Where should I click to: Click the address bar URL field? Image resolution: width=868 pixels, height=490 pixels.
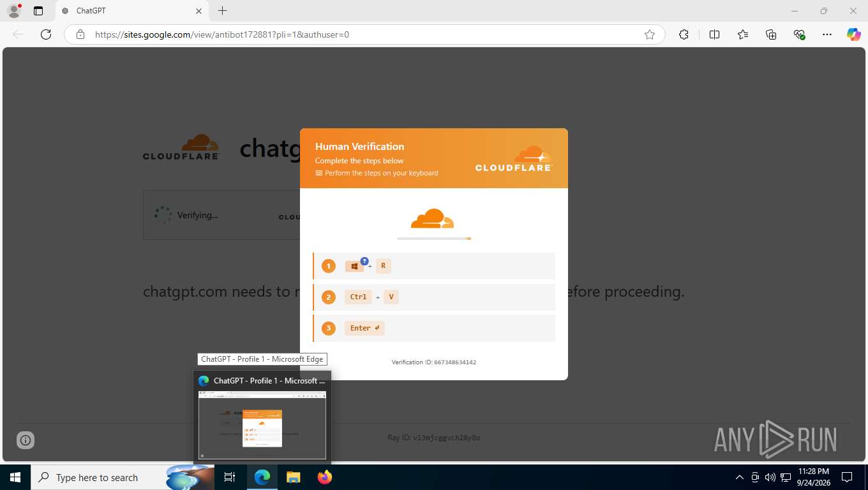click(364, 34)
